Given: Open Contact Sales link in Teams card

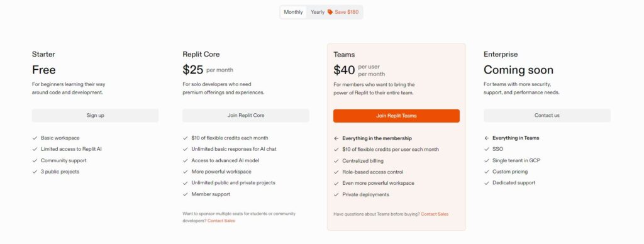Looking at the screenshot, I should (x=435, y=214).
